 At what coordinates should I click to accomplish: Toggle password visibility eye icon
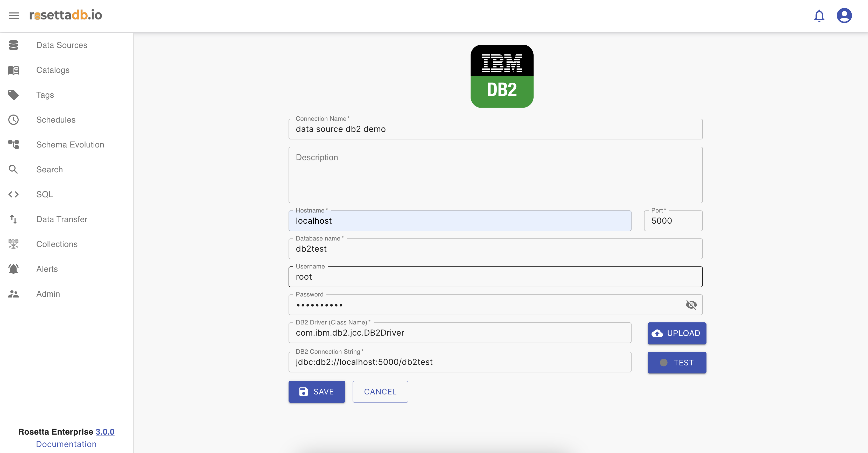pos(691,305)
